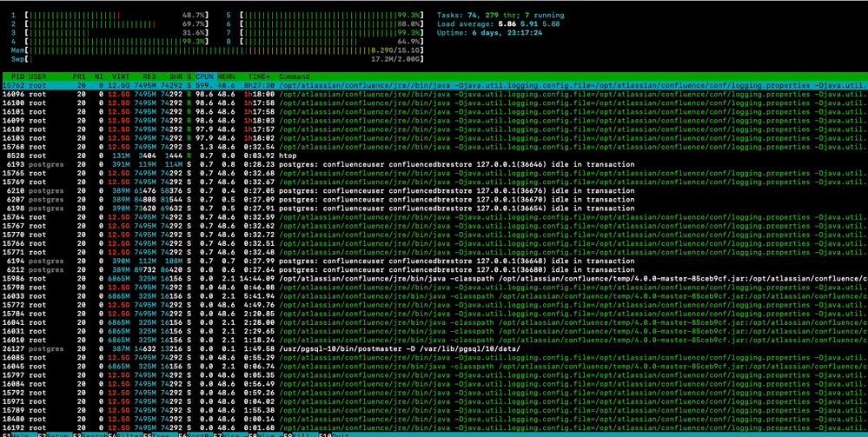Sort by the RES column header
Viewport: 868px width, 437px height.
pyautogui.click(x=149, y=76)
